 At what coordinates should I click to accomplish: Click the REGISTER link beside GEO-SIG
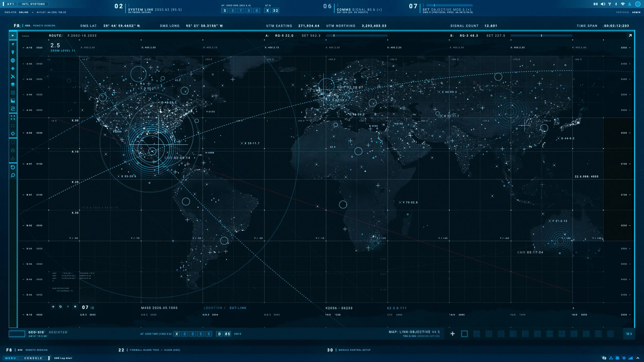pos(58,332)
